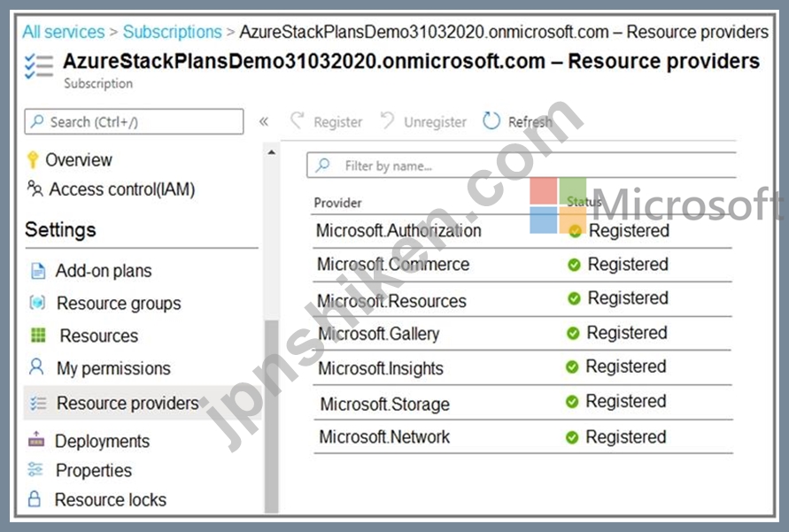Click the sliders icon beside Properties
Image resolution: width=789 pixels, height=532 pixels.
pyautogui.click(x=35, y=469)
